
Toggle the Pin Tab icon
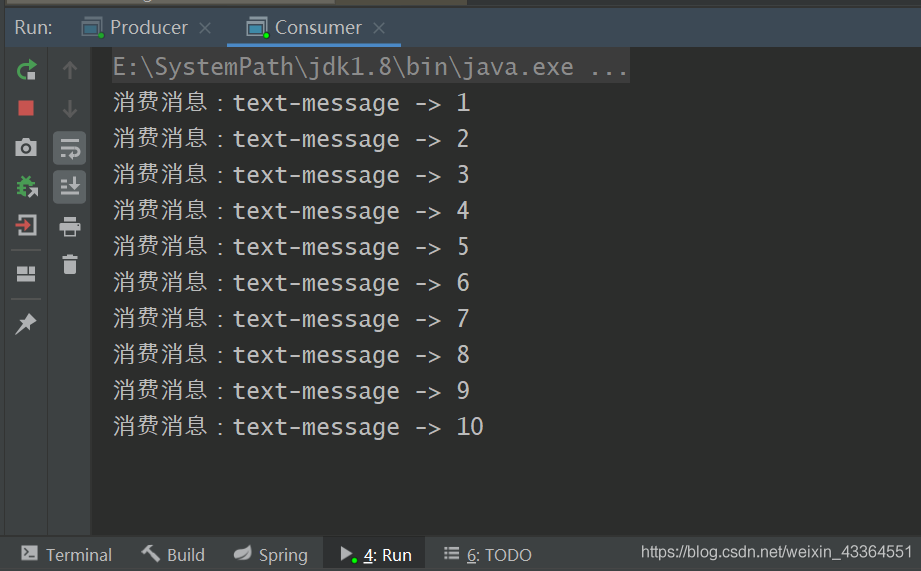coord(26,323)
